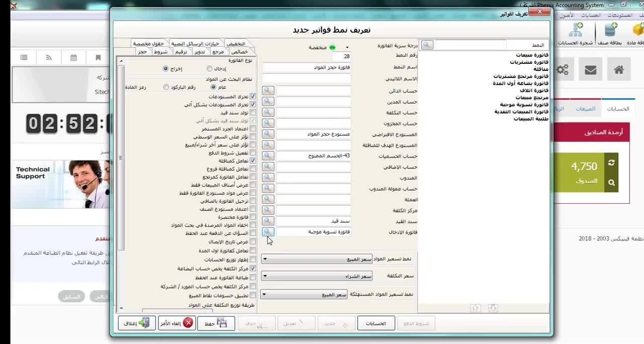
Task: Switch to التخفيض tab
Action: pos(235,44)
